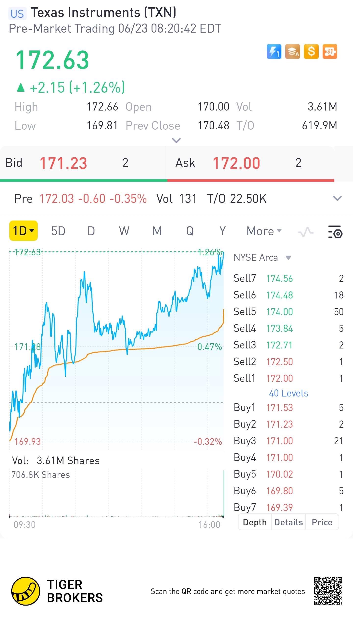
Task: Switch chart to weekly W timeframe
Action: click(x=124, y=231)
